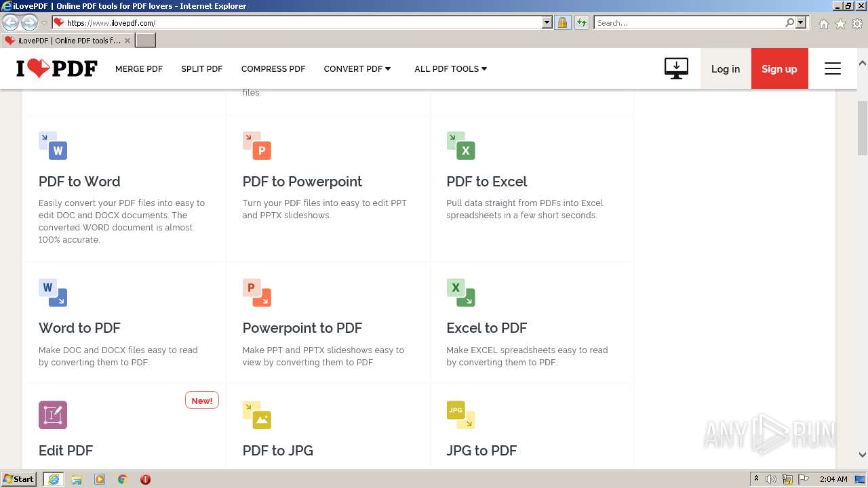Go back with the browser Back button
Image resolution: width=868 pixels, height=488 pixels.
click(x=11, y=23)
